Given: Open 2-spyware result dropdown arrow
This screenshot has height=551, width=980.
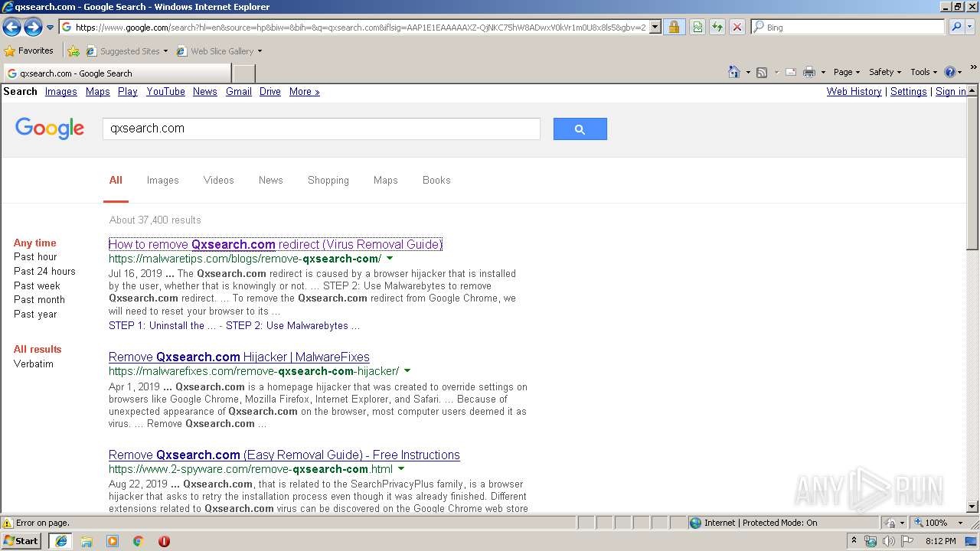Looking at the screenshot, I should click(401, 469).
